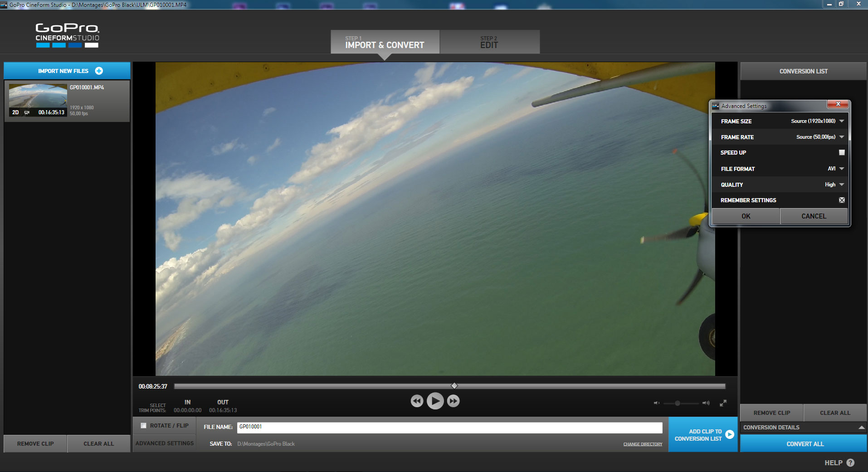Click Cancel in Advanced Settings

814,216
